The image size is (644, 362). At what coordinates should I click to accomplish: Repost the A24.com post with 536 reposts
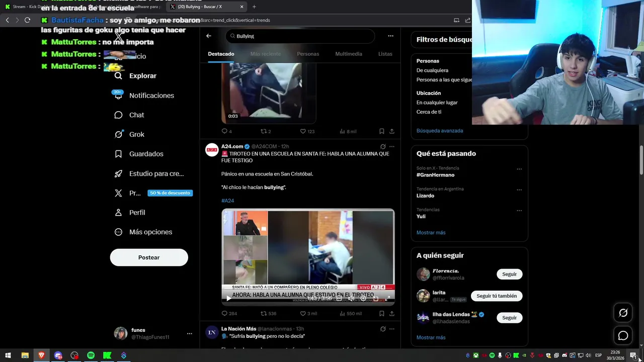tap(268, 313)
